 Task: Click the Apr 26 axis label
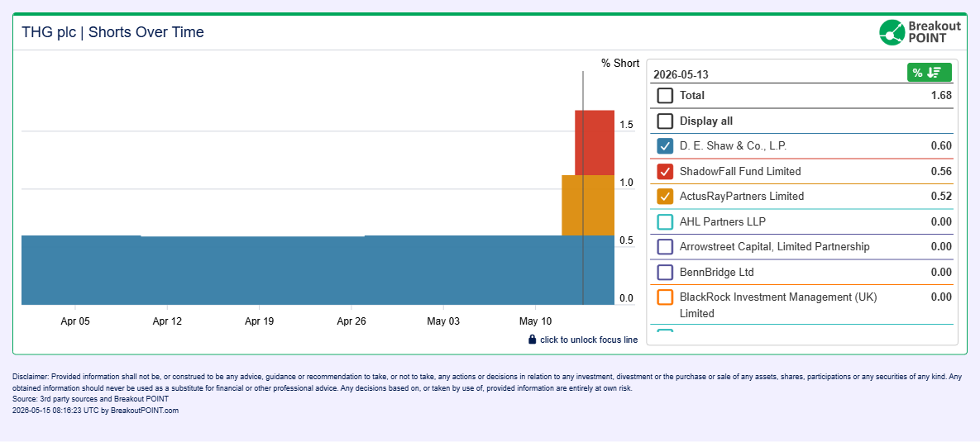pyautogui.click(x=351, y=321)
